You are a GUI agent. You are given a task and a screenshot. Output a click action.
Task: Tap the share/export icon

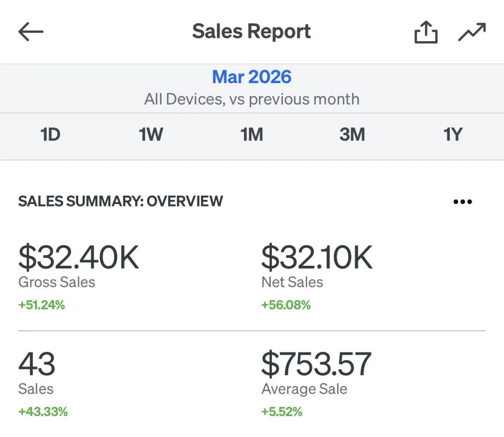click(x=426, y=32)
